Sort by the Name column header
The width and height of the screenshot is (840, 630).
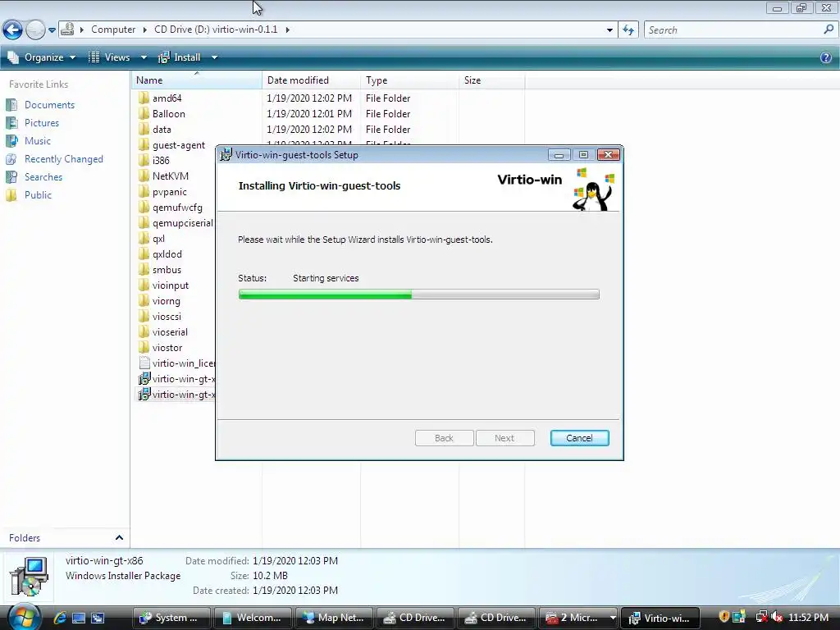click(x=197, y=80)
